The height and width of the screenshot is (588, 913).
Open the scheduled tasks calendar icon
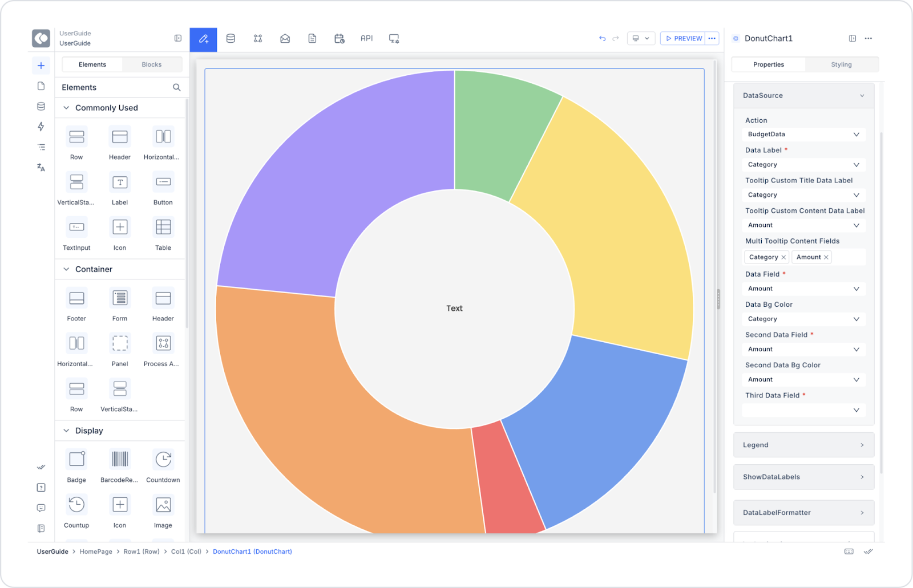pyautogui.click(x=340, y=39)
